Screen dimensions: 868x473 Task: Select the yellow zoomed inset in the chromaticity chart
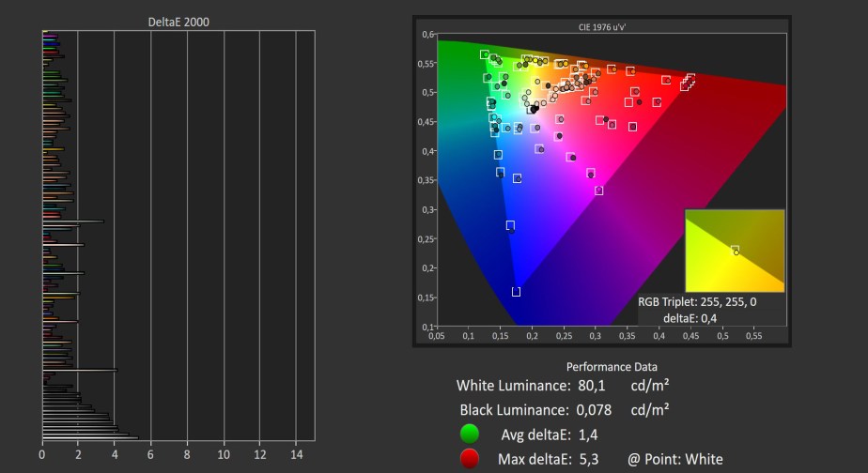(x=735, y=251)
